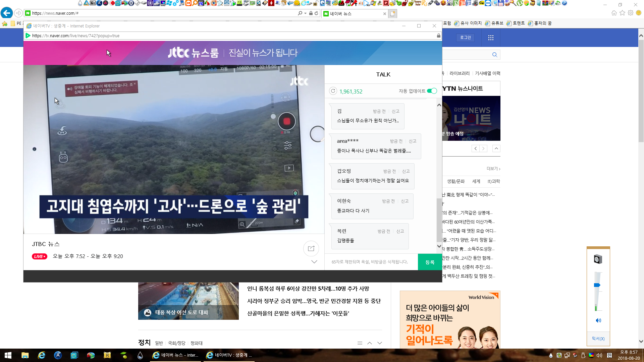
Task: Go to previous live channel arrow
Action: click(475, 148)
